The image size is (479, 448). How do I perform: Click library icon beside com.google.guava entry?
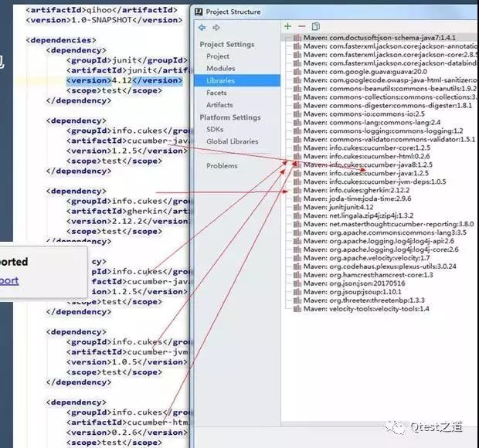click(x=297, y=72)
